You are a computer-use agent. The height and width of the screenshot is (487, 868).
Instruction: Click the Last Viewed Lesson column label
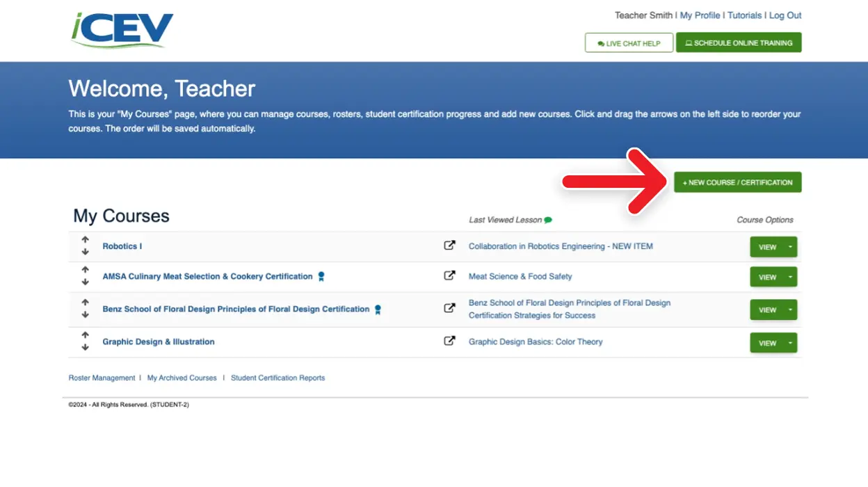505,220
